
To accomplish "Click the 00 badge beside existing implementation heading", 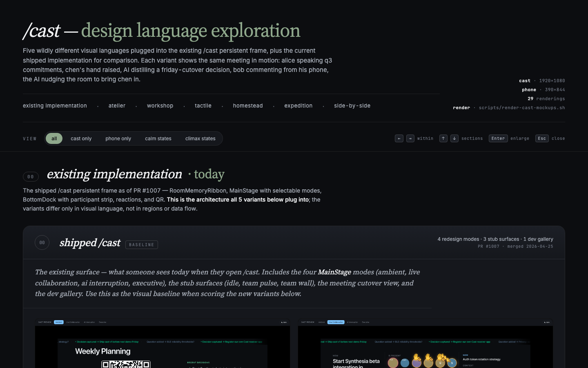I will pos(31,177).
